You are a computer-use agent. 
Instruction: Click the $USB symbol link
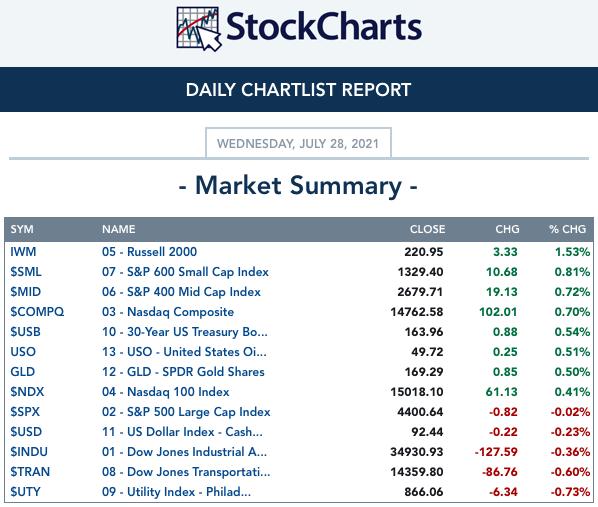[25, 332]
